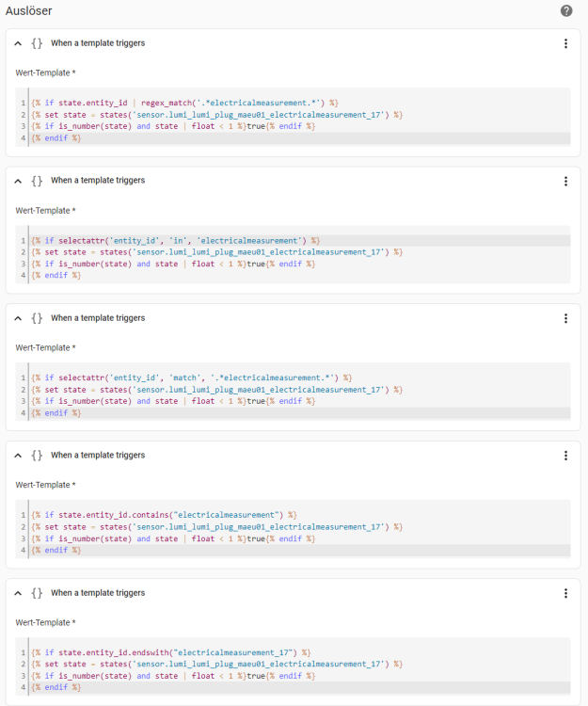Screen dimensions: 588x706
Task: Click the Wert-Template label above contains code
Action: [45, 485]
